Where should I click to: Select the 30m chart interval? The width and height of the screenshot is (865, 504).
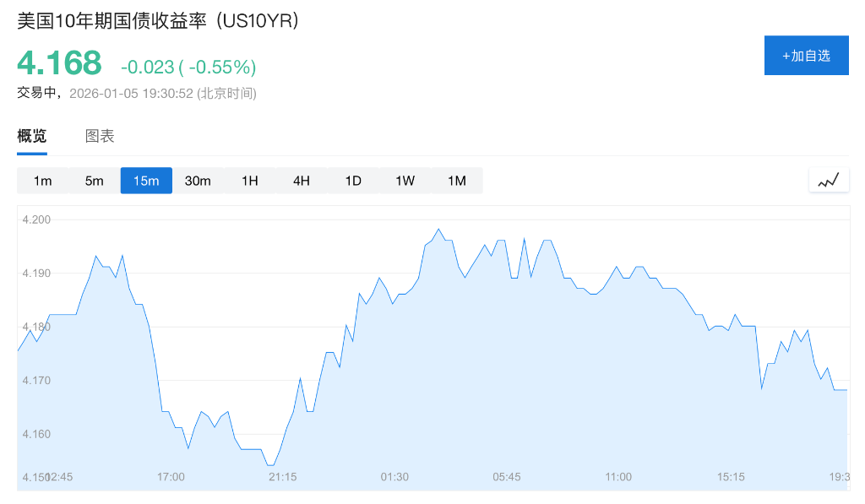click(198, 180)
